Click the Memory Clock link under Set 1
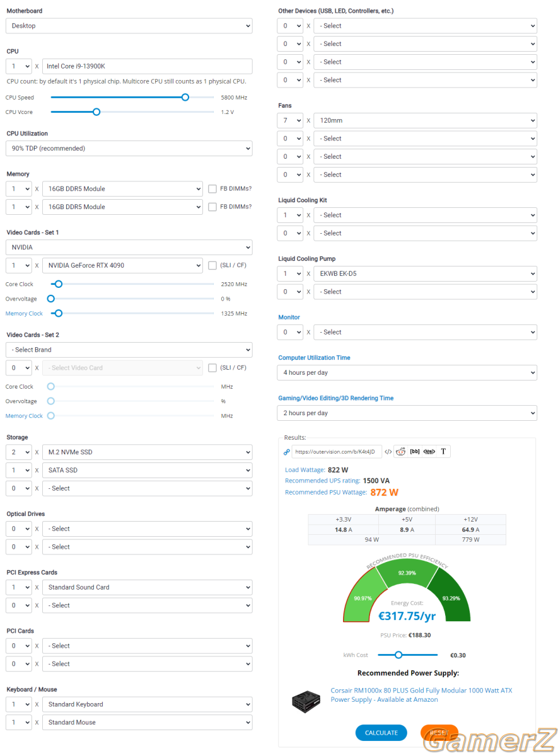This screenshot has width=558, height=756. 24,313
